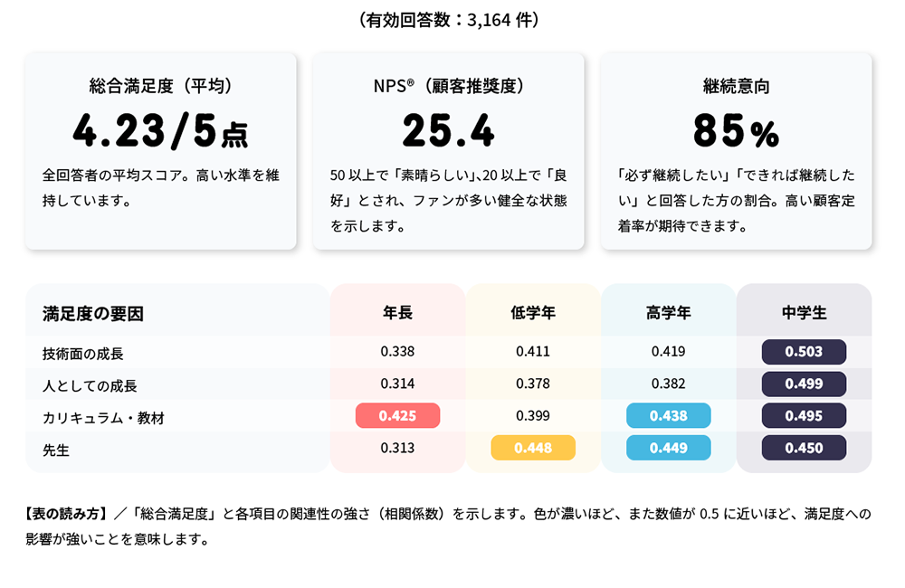This screenshot has height=588, width=905.
Task: Open the 総合満足度(平均) score card
Action: (160, 150)
